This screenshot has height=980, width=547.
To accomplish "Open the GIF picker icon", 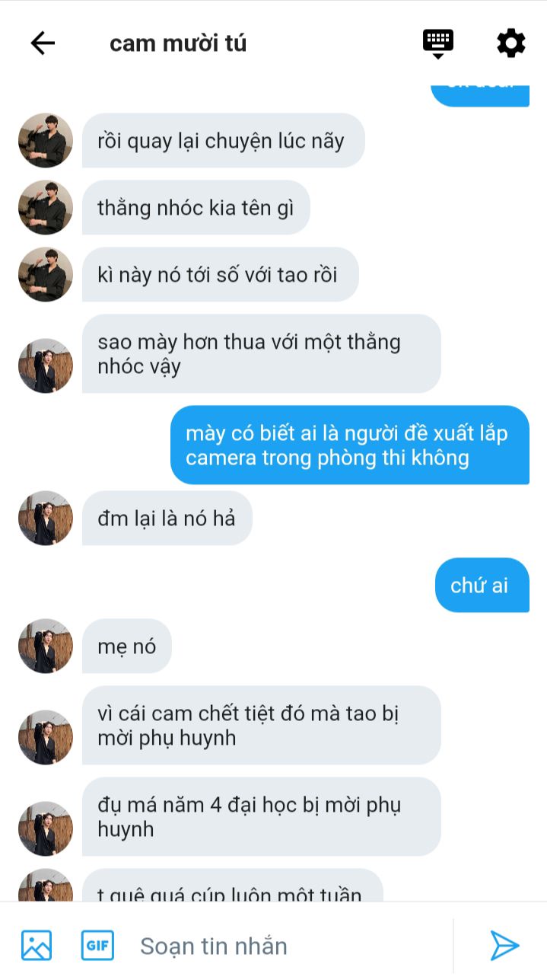I will point(97,945).
